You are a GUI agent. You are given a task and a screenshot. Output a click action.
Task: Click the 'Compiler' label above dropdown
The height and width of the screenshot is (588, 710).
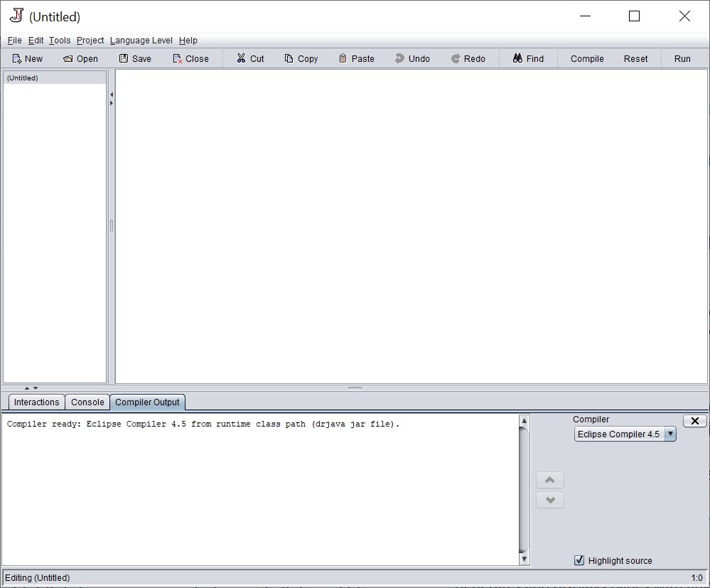coord(591,419)
